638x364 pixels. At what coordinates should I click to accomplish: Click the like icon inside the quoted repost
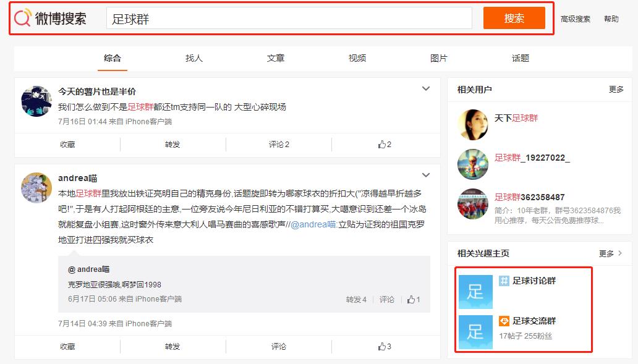pyautogui.click(x=413, y=299)
